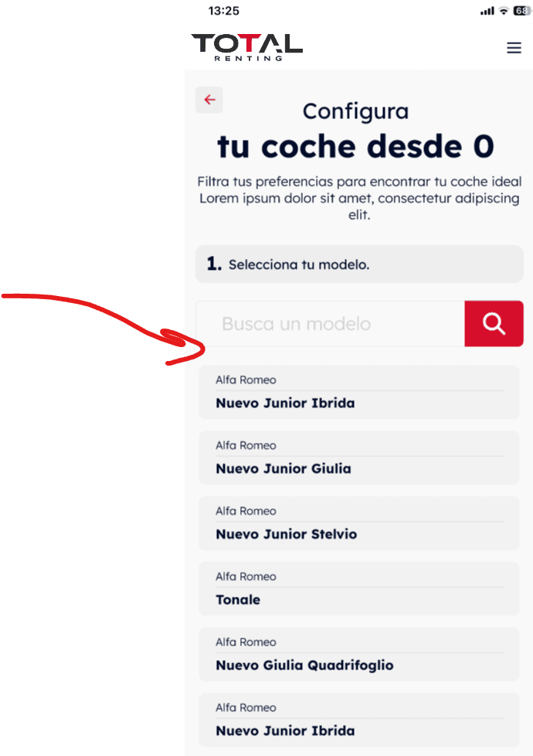The image size is (533, 756).
Task: Tap the battery indicator in status bar
Action: point(522,11)
